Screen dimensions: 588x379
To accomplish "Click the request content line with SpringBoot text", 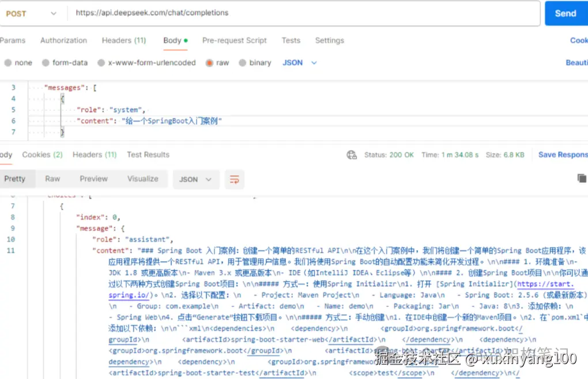I will click(x=149, y=121).
